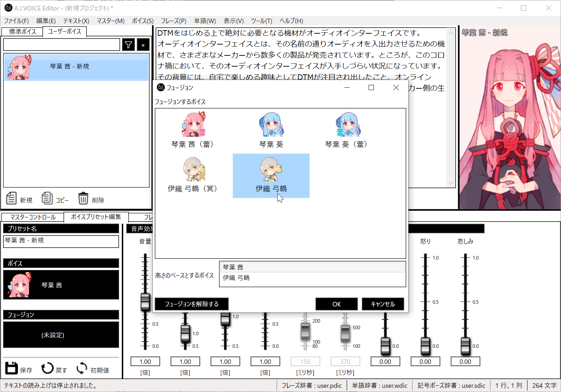This screenshot has height=392, width=561.
Task: Maximize the フュージョン dialog window
Action: click(371, 88)
